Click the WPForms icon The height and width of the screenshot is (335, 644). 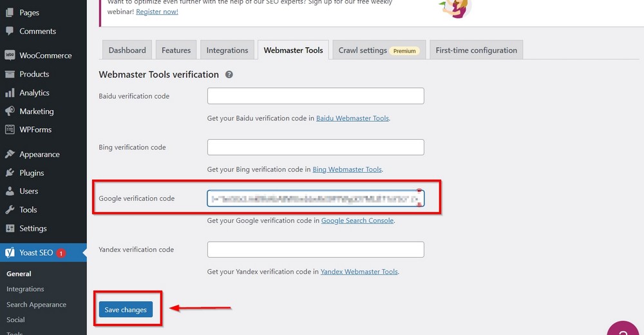(x=10, y=129)
